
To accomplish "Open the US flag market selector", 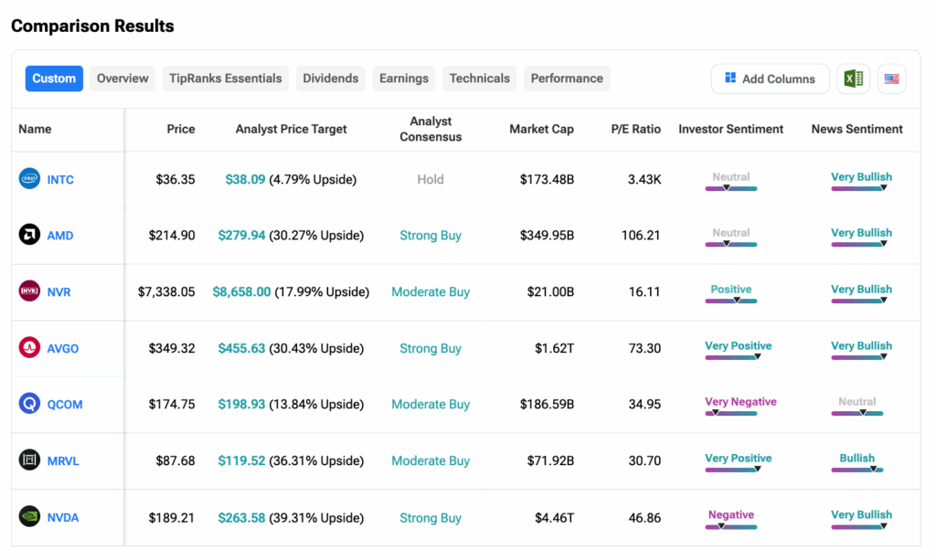I will click(x=891, y=79).
